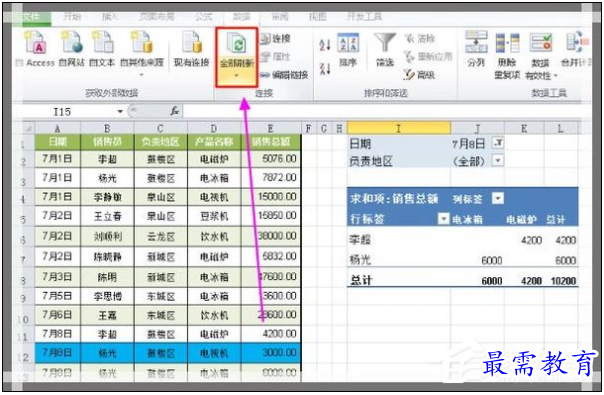
Task: Select the cell containing 李思博
Action: pyautogui.click(x=107, y=296)
